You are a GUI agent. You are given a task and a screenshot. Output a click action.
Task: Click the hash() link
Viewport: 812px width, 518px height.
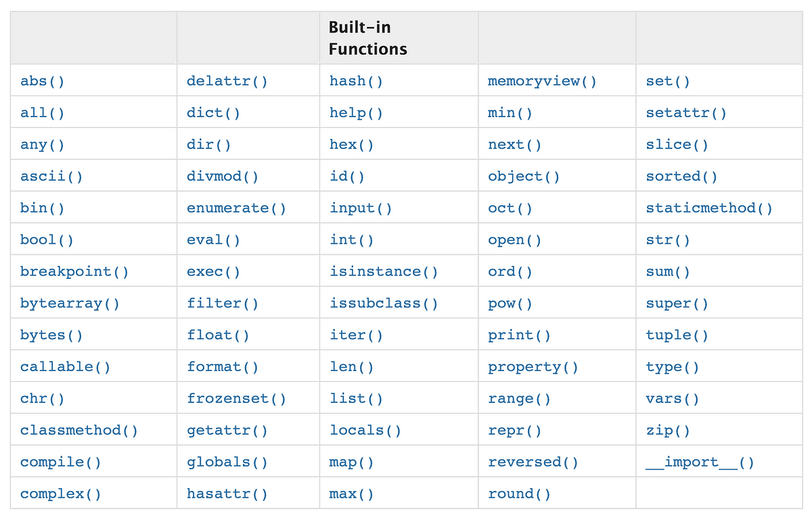click(x=357, y=81)
